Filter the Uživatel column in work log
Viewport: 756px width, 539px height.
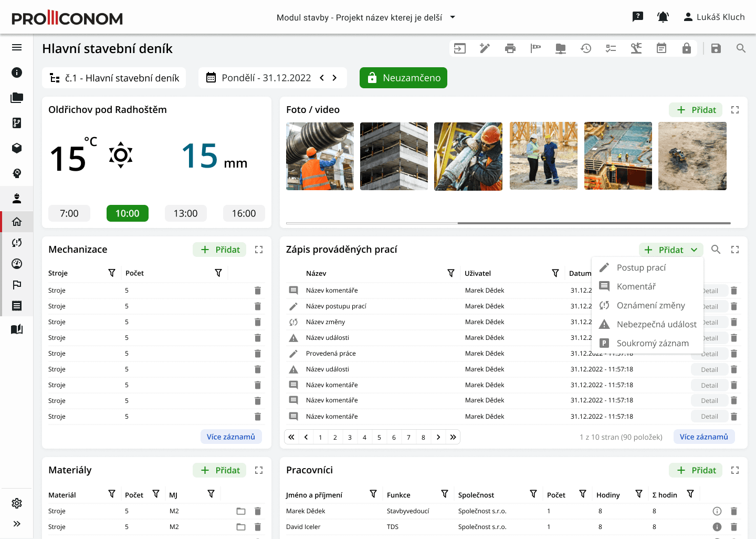click(555, 273)
